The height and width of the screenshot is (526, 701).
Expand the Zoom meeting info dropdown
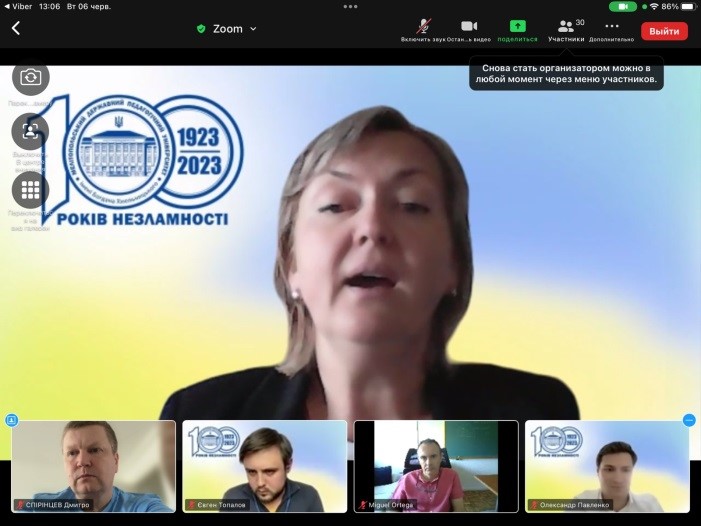[x=253, y=29]
